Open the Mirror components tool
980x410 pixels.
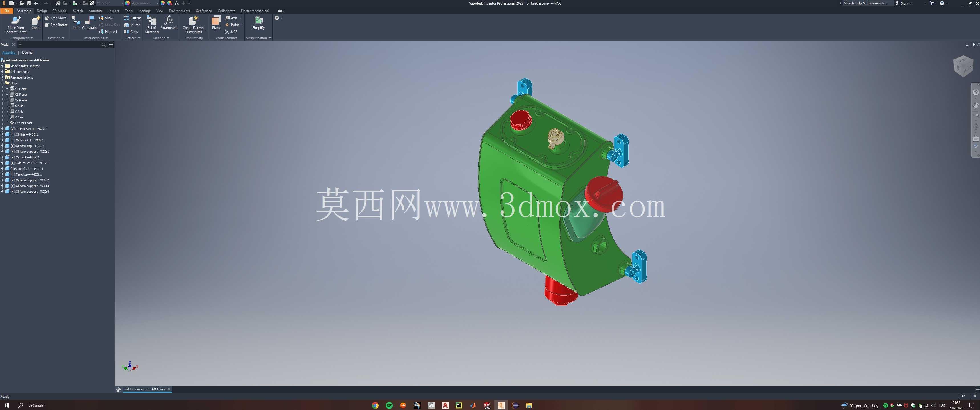(132, 25)
